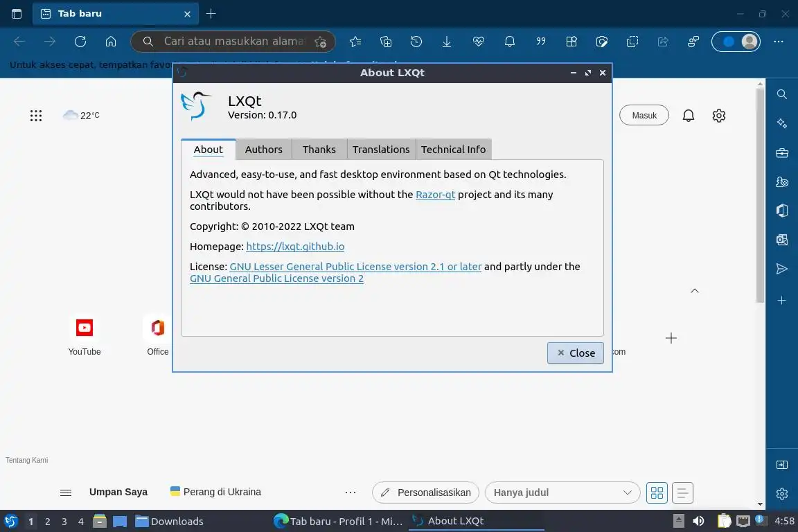The width and height of the screenshot is (798, 532).
Task: Select the Umpan Saya feed tab
Action: tap(118, 492)
